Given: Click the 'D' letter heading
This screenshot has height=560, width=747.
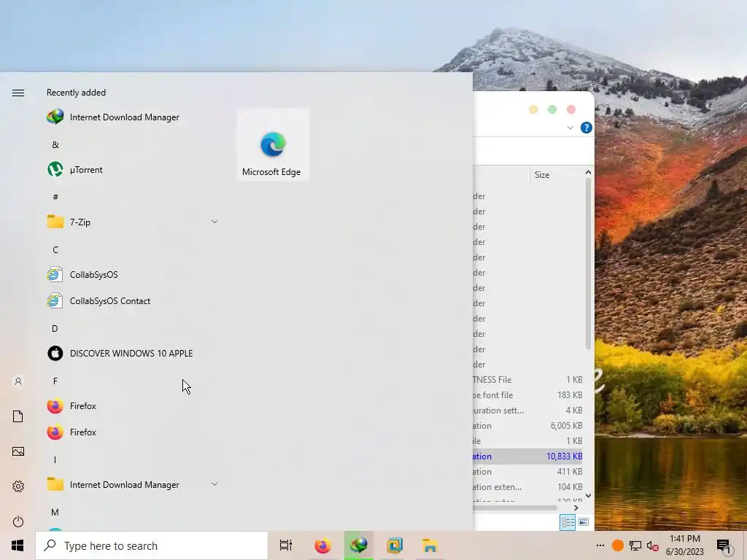Looking at the screenshot, I should pos(55,329).
